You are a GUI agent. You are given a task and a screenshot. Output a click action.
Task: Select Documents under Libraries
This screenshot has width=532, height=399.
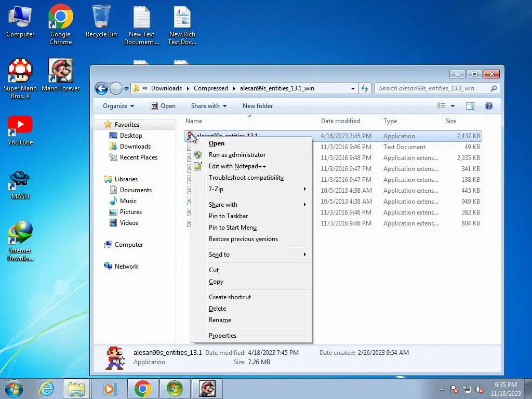coord(136,190)
